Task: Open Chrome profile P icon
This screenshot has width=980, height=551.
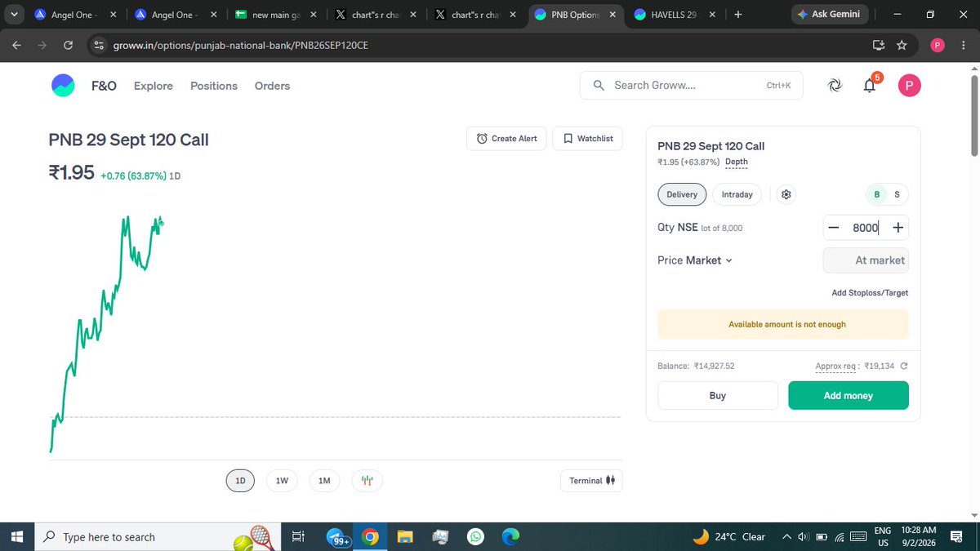Action: pyautogui.click(x=937, y=45)
